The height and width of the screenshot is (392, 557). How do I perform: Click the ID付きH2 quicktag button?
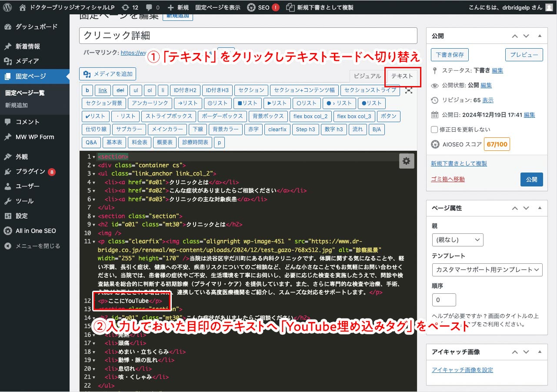[185, 90]
